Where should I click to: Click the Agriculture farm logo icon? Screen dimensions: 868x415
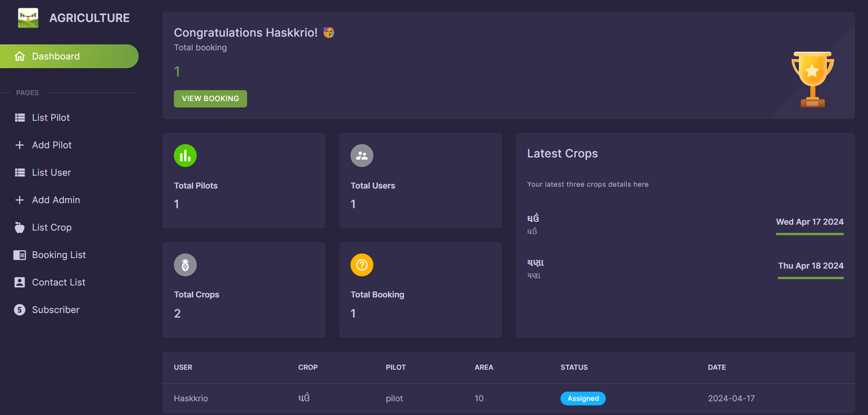pos(28,18)
